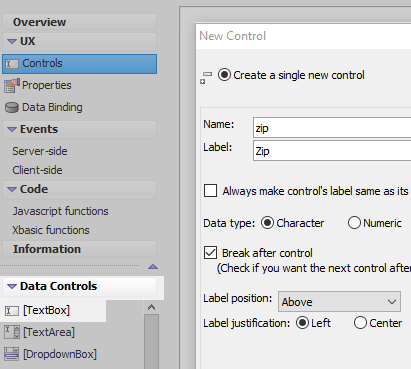Click the Data Controls list scrollbar track

click(152, 341)
